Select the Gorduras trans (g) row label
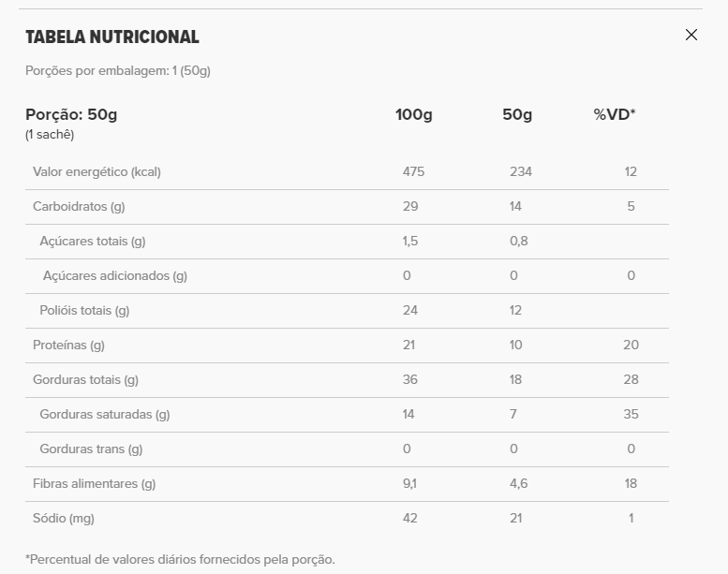Screen dimensions: 728x574 (91, 449)
